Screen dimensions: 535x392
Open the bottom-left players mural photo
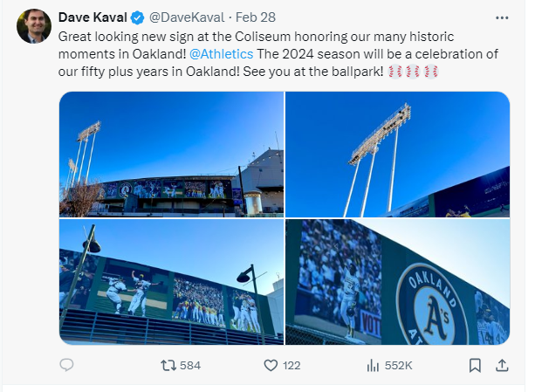click(171, 281)
